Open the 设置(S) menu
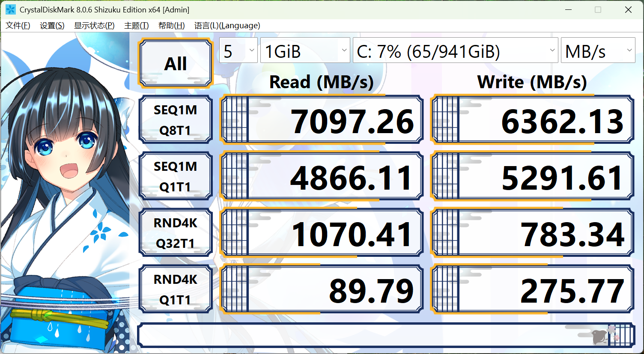 click(x=52, y=26)
